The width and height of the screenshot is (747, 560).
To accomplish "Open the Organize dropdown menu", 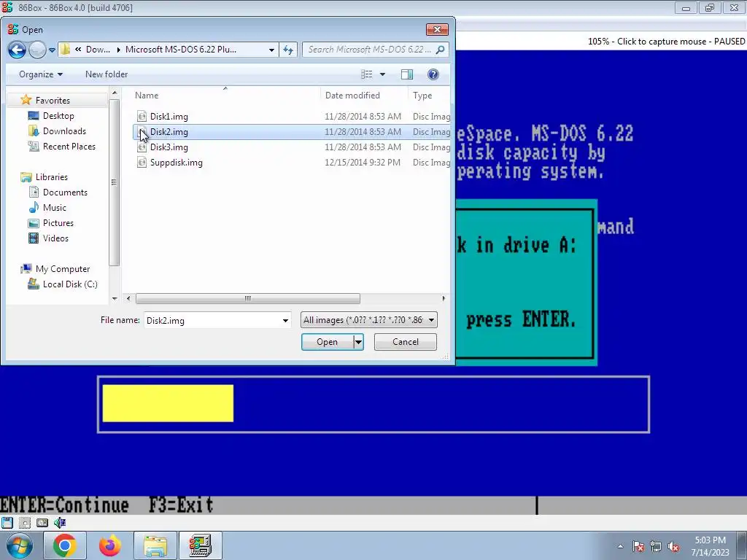I will (x=41, y=74).
